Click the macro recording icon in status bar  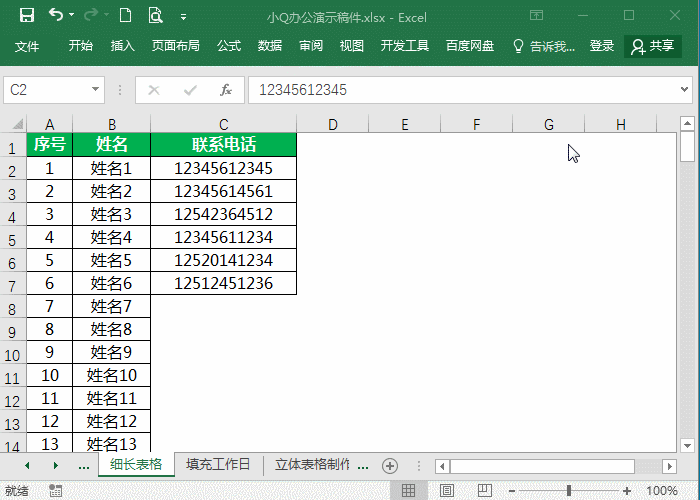[x=55, y=490]
